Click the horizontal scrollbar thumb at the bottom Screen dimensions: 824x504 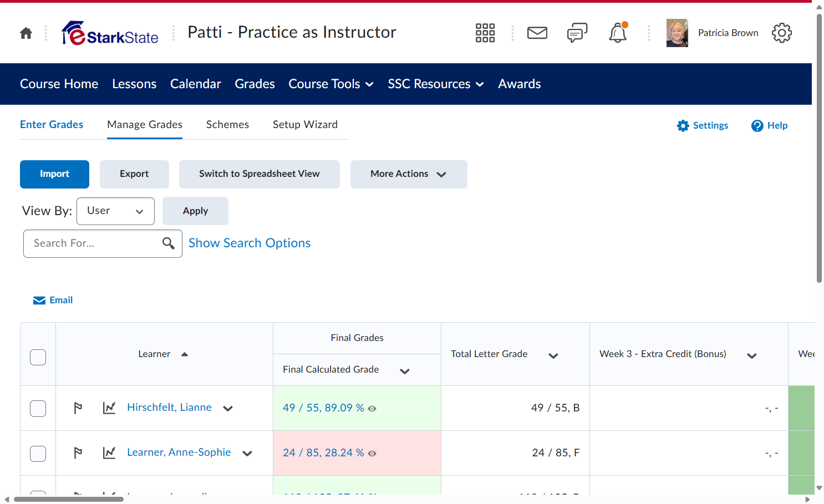[69, 500]
